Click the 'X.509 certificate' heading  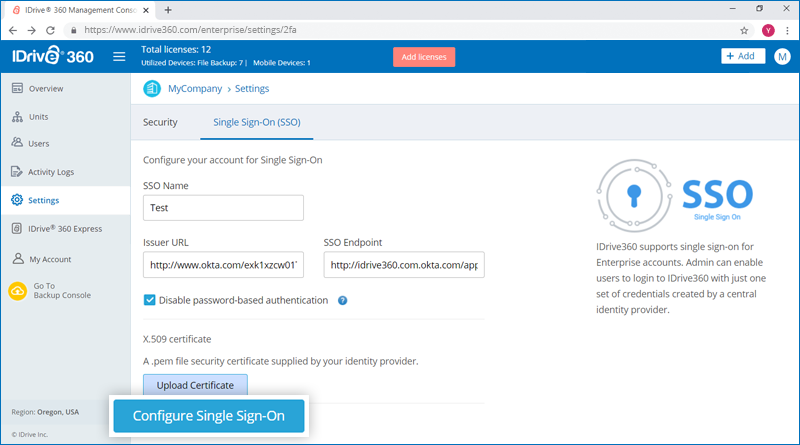coord(177,339)
